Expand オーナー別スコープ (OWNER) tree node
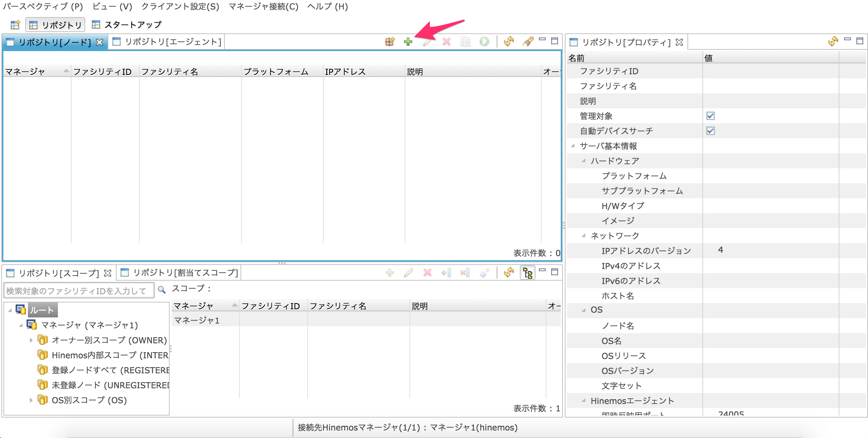868x438 pixels. pyautogui.click(x=31, y=340)
